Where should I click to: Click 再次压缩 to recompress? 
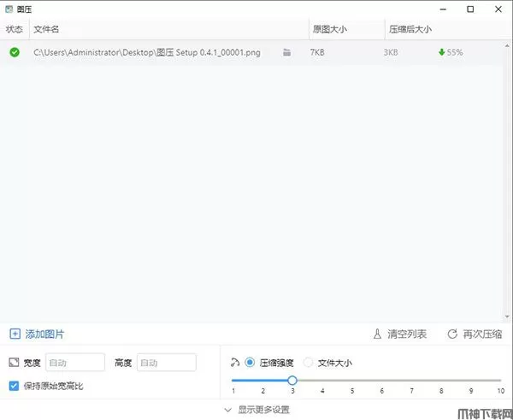(475, 334)
